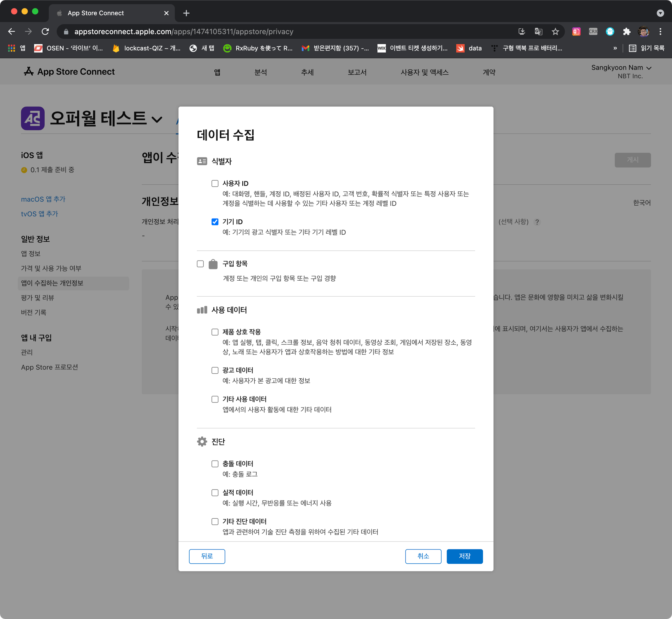Click the install app icon in address bar
The width and height of the screenshot is (672, 619).
pos(521,32)
